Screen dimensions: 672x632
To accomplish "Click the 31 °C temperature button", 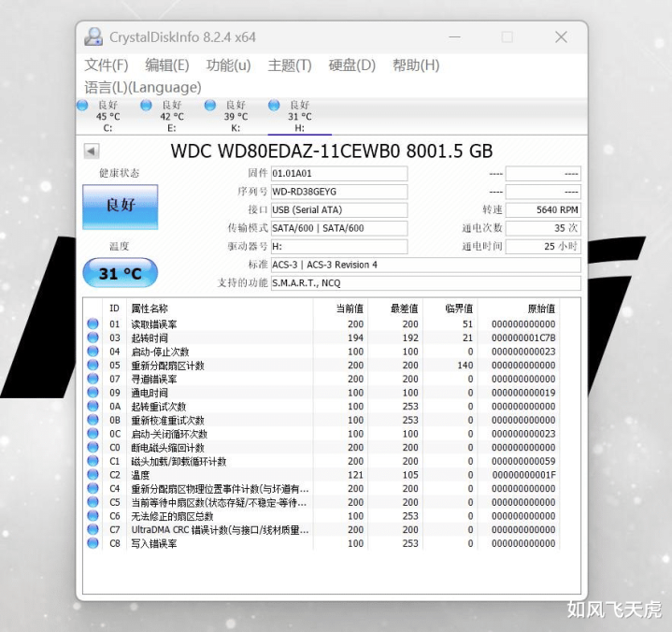I will 121,273.
